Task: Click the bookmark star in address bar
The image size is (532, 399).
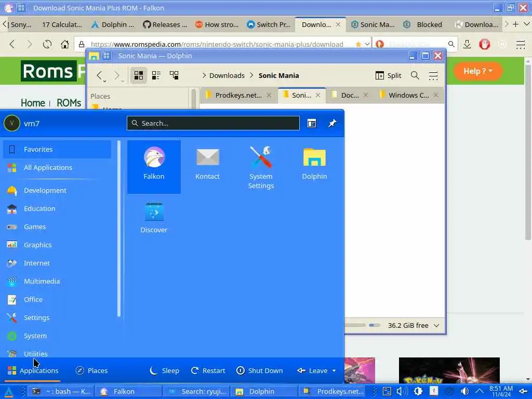Action: pos(358,44)
